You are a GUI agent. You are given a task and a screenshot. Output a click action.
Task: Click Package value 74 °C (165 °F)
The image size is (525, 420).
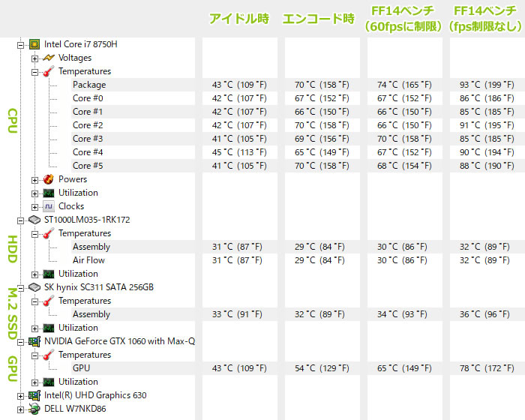coord(404,85)
